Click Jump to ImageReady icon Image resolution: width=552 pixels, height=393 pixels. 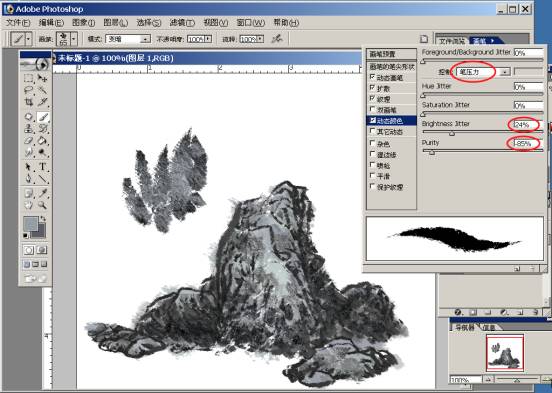(35, 279)
